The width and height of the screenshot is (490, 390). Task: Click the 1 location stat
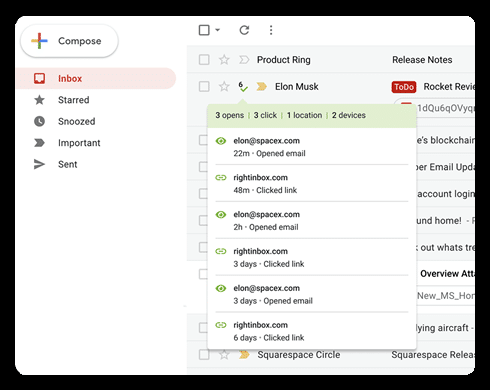[304, 115]
